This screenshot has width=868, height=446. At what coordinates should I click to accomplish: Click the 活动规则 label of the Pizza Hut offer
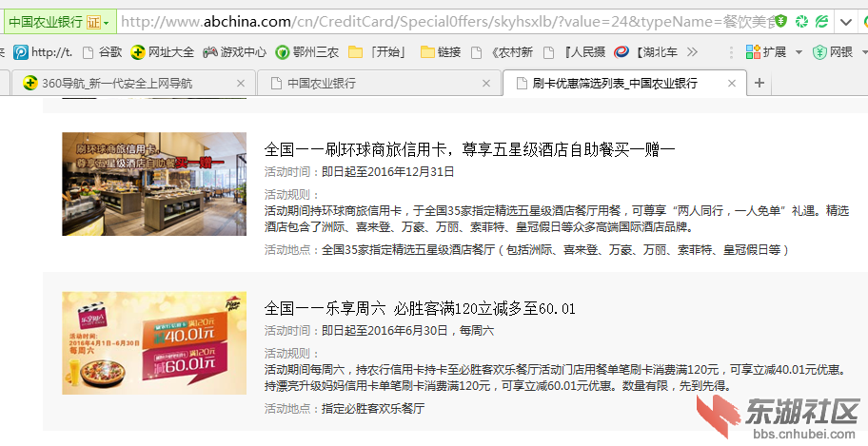(x=292, y=354)
